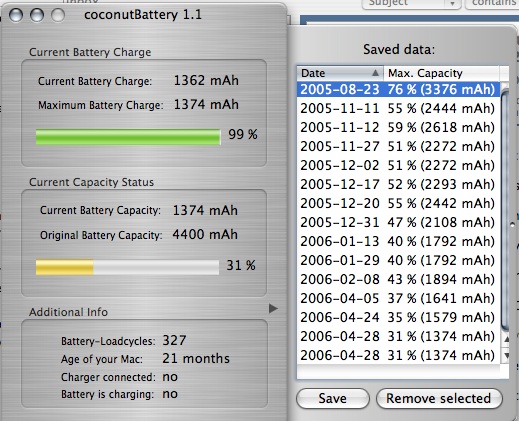Click the 31 % capacity percentage
Viewport: 519px width, 421px height.
point(241,265)
